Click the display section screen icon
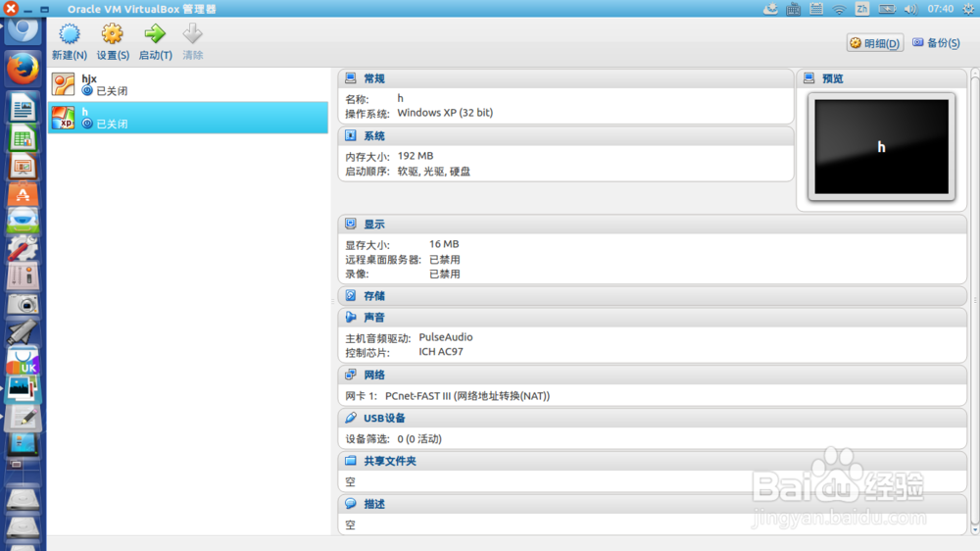Image resolution: width=980 pixels, height=551 pixels. point(351,224)
